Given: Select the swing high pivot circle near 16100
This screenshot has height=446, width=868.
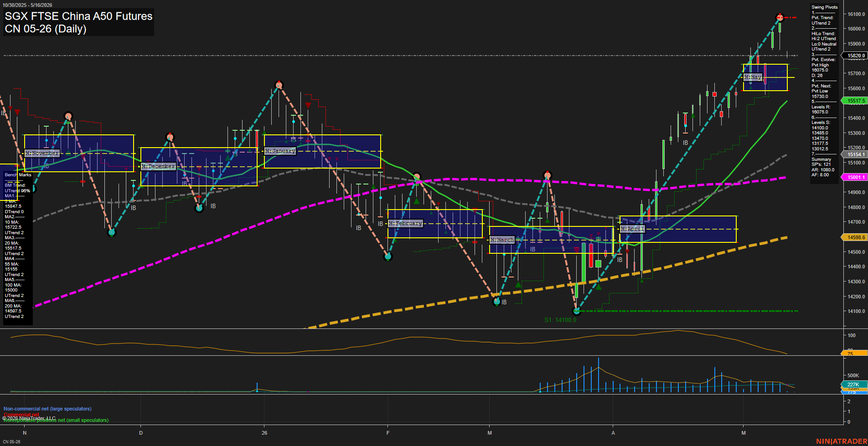Looking at the screenshot, I should tap(780, 17).
